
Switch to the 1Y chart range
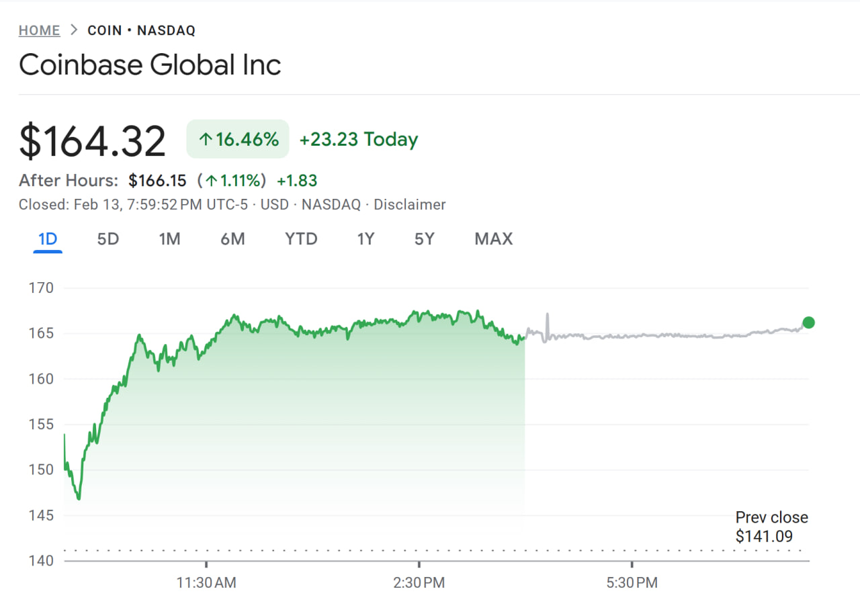coord(365,238)
